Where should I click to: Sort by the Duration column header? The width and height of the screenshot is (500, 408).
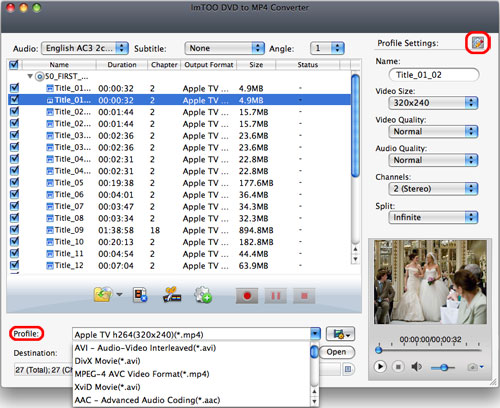pos(122,65)
